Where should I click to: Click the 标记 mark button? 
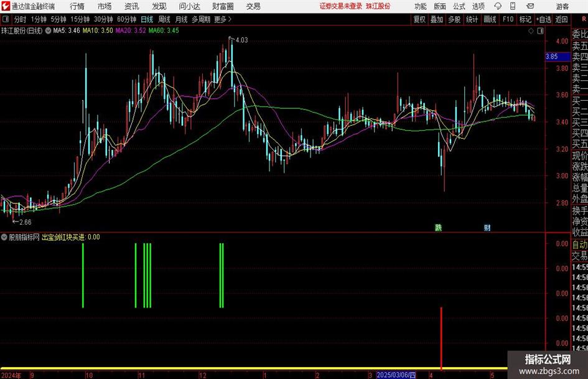click(x=525, y=19)
